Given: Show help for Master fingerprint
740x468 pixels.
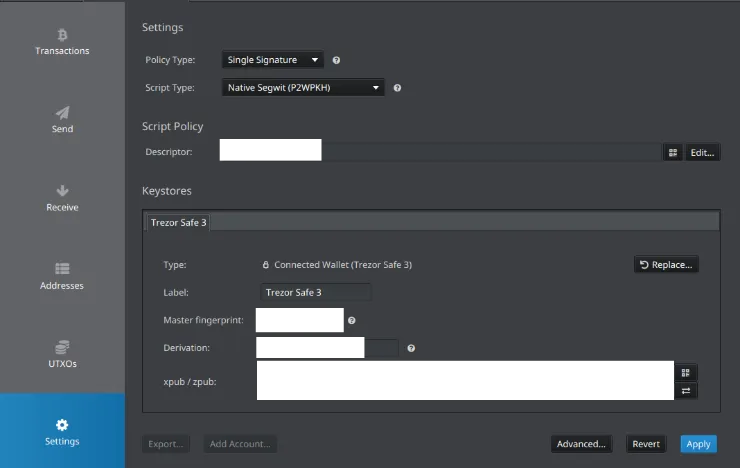Looking at the screenshot, I should point(352,320).
